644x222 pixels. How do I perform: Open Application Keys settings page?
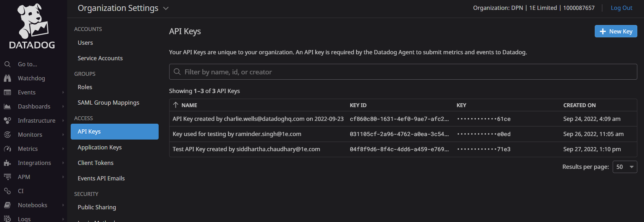coord(100,147)
